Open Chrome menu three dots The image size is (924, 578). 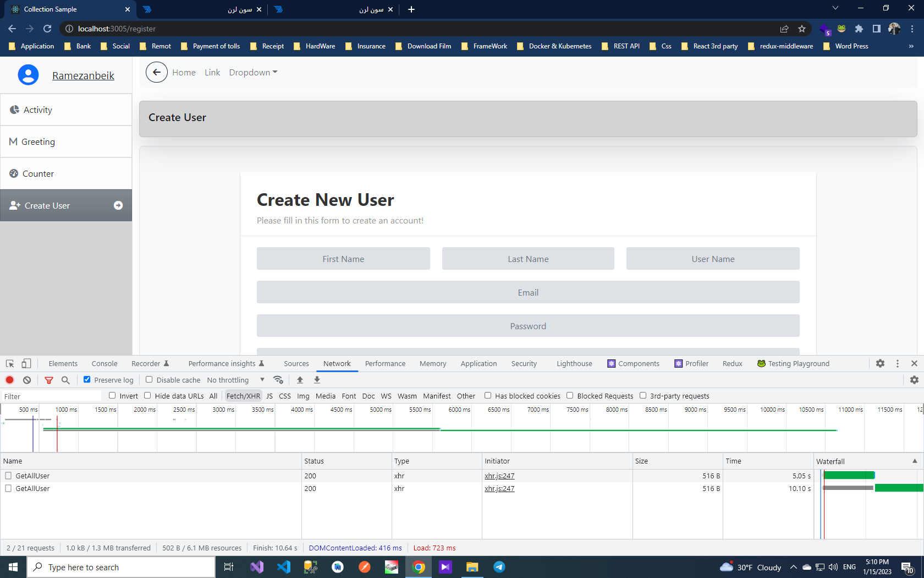[912, 29]
